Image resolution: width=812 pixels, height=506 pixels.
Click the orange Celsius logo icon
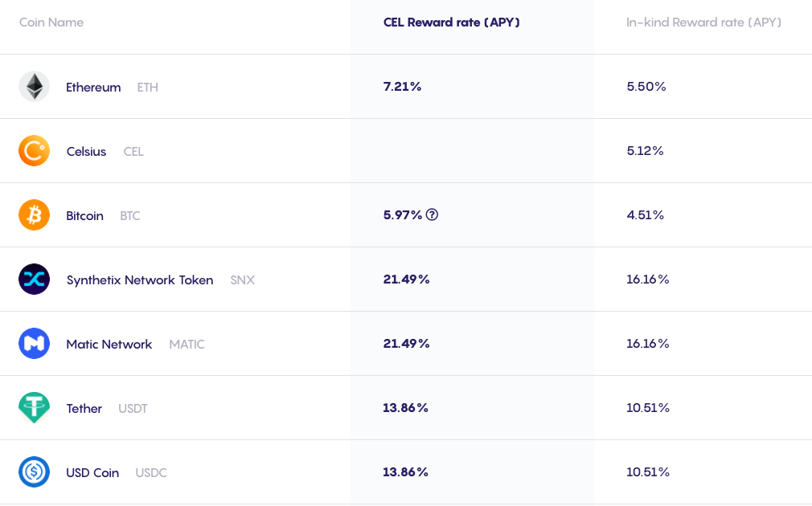tap(35, 150)
